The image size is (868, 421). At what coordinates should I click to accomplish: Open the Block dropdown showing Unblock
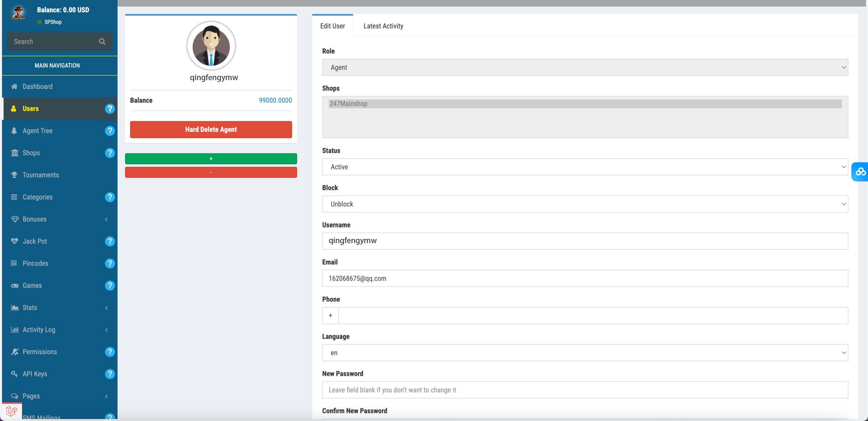coord(585,204)
